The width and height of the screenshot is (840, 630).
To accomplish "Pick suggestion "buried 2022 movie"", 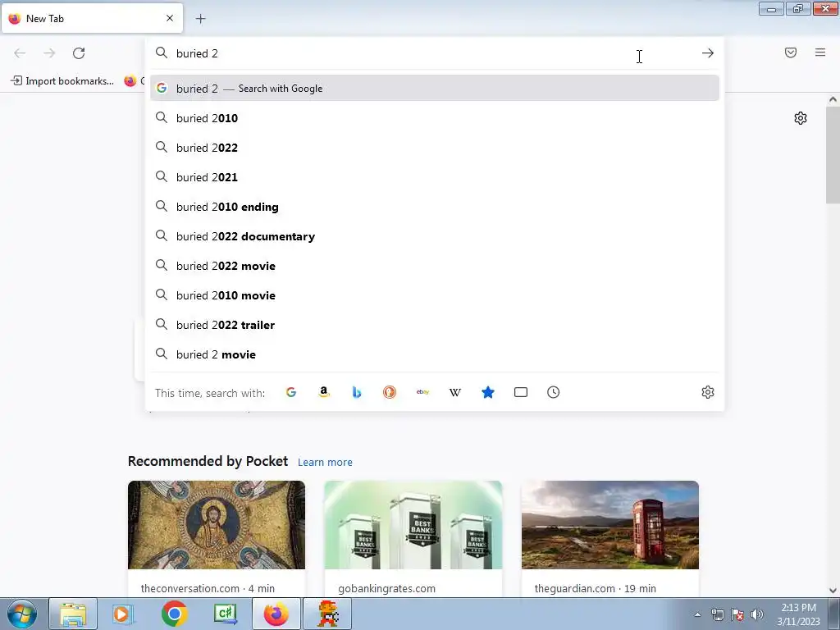I will pos(435,266).
